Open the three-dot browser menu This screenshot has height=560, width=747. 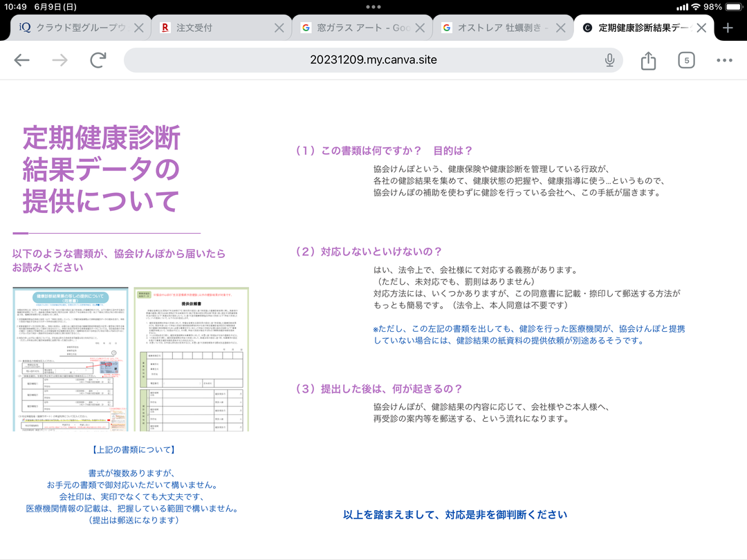(x=724, y=60)
